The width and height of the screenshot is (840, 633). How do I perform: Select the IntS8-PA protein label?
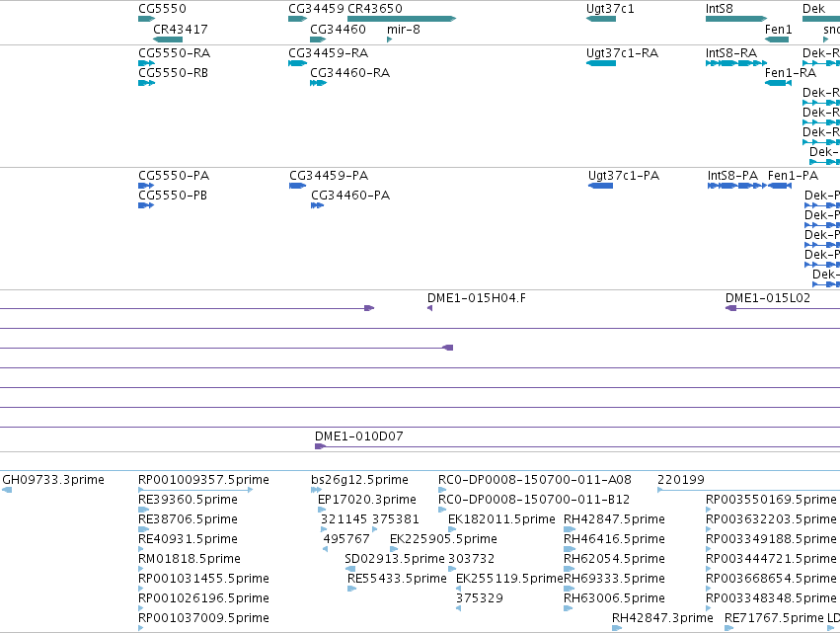[732, 176]
